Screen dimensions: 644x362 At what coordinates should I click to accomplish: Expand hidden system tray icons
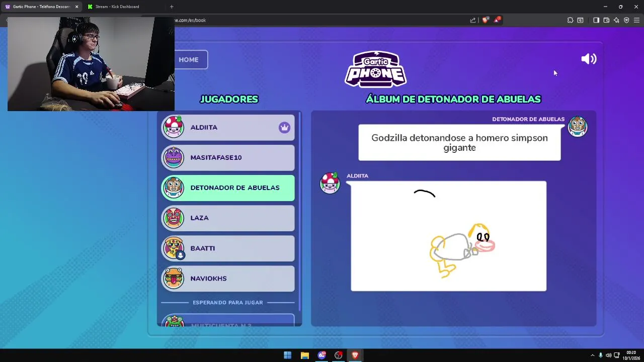592,355
